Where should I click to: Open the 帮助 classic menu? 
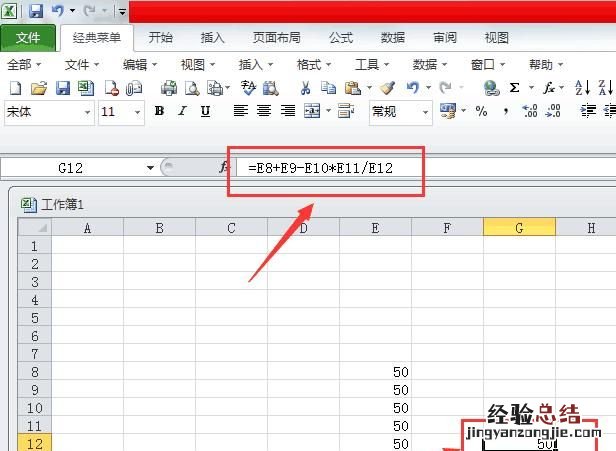pyautogui.click(x=546, y=64)
